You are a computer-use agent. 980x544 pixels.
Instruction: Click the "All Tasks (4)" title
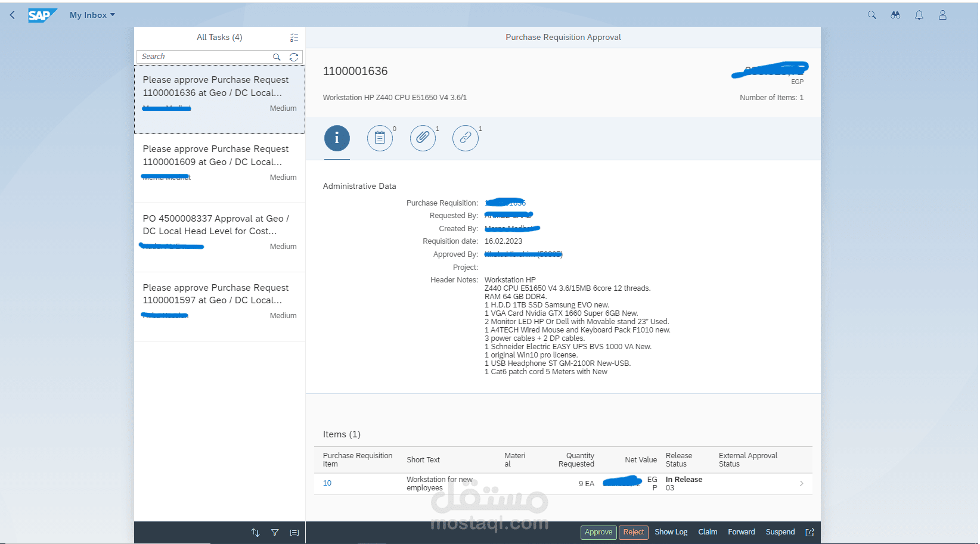point(219,38)
